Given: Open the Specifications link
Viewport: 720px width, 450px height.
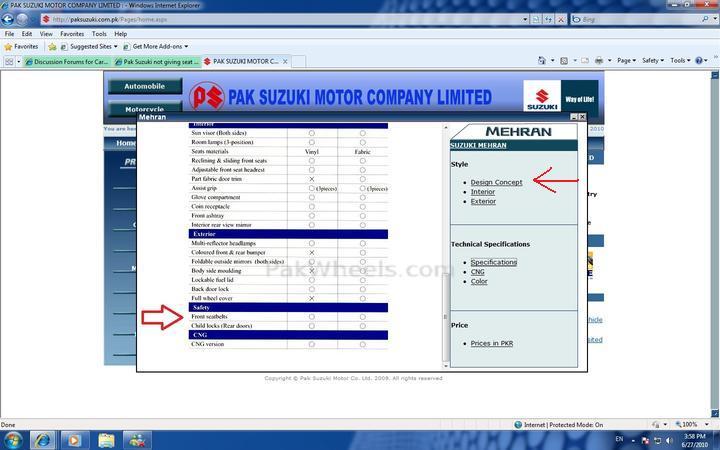Looking at the screenshot, I should 494,262.
